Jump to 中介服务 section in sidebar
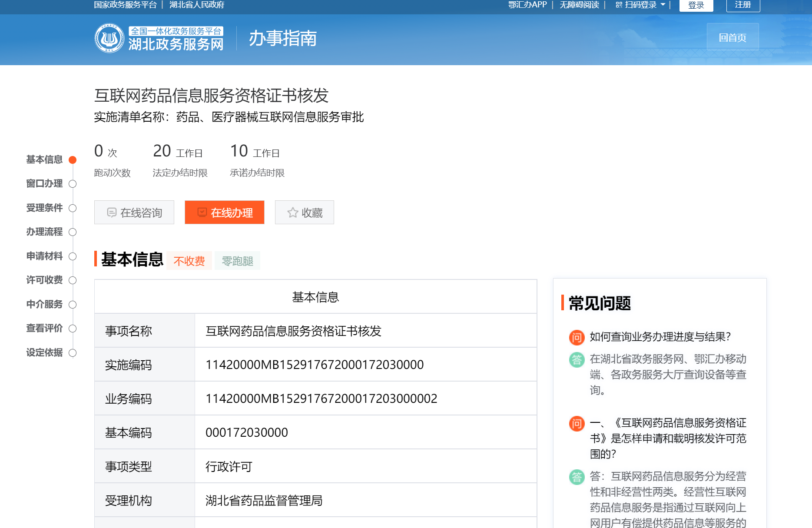812x528 pixels. point(44,304)
